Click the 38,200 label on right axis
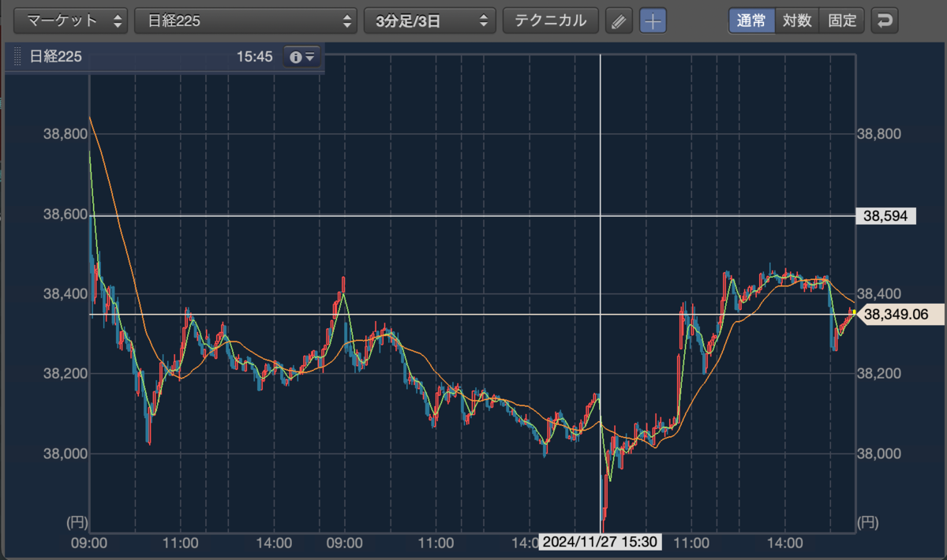The height and width of the screenshot is (560, 947). click(x=878, y=374)
